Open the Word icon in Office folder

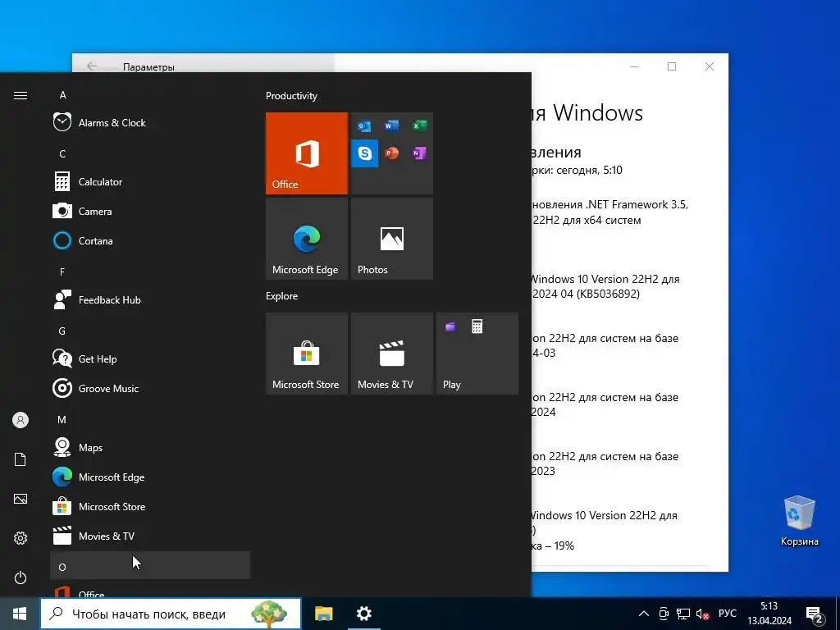391,126
